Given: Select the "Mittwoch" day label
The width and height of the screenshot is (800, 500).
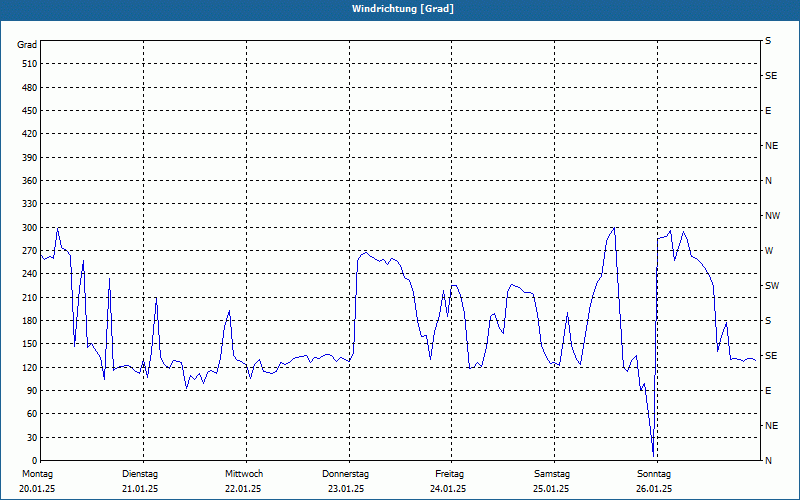Looking at the screenshot, I should point(244,474).
